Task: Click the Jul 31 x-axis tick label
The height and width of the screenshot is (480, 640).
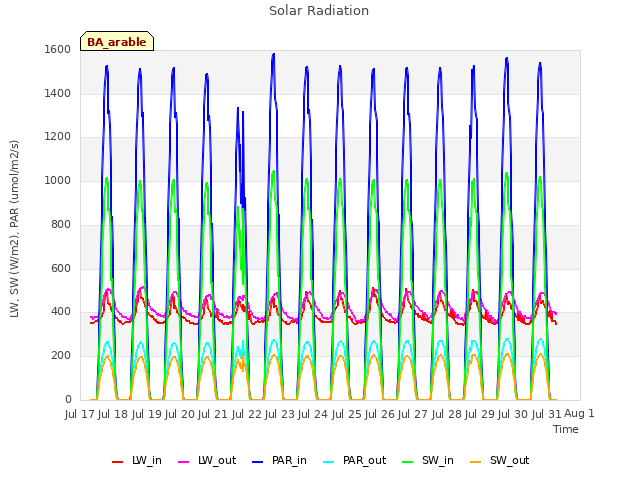Action: 547,414
